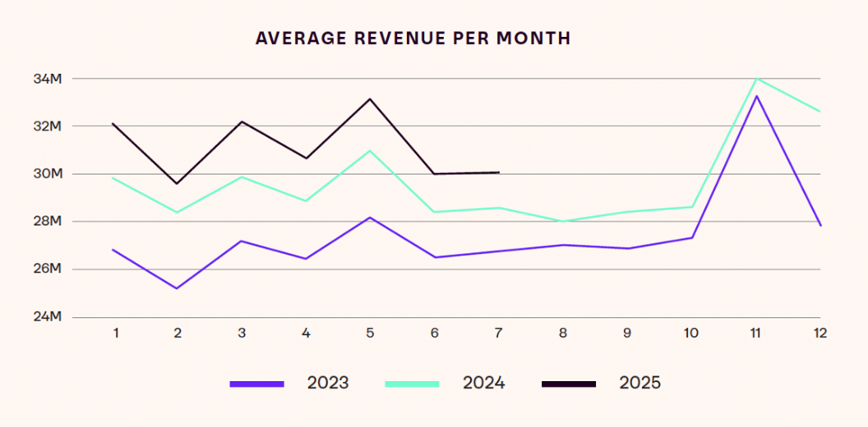Click the 2025 line peak at month 5
This screenshot has width=868, height=427.
[371, 99]
